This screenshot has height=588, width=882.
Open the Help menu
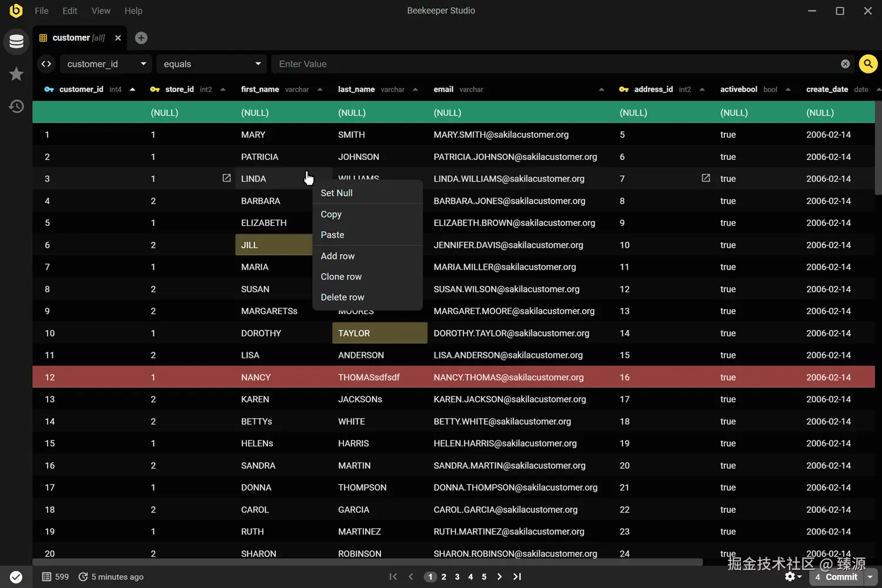(x=133, y=11)
